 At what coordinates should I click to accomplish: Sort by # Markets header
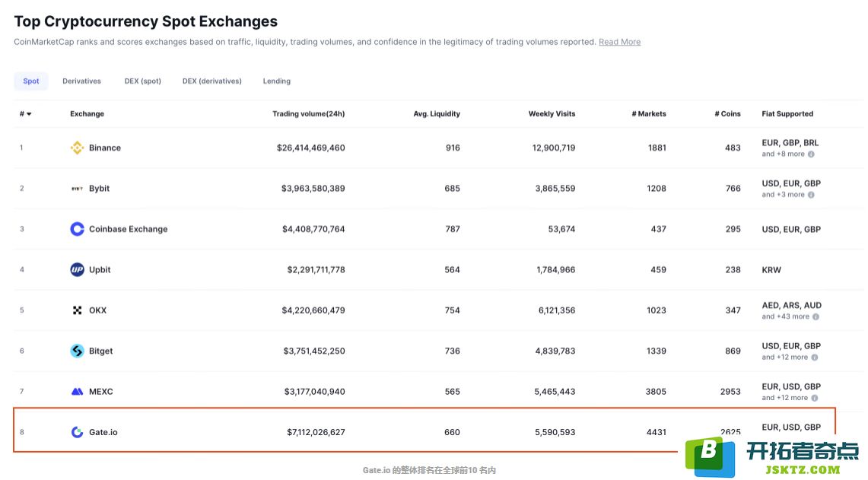649,113
